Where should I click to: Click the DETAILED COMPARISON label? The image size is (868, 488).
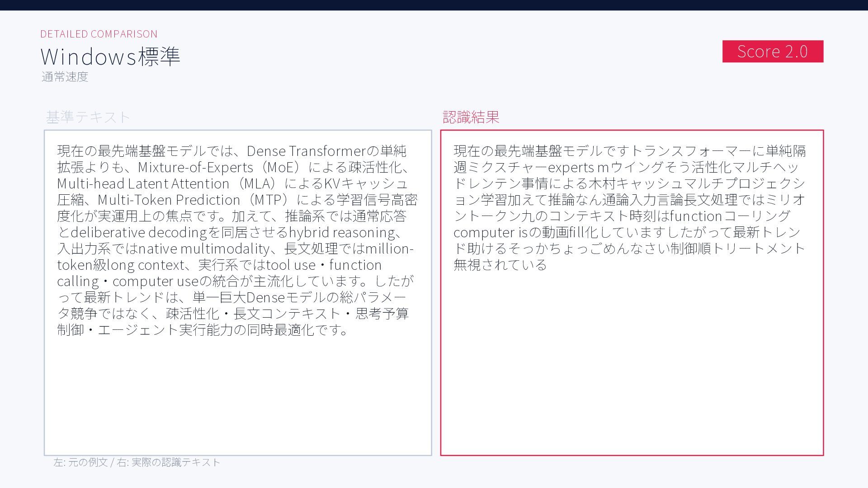[x=99, y=34]
